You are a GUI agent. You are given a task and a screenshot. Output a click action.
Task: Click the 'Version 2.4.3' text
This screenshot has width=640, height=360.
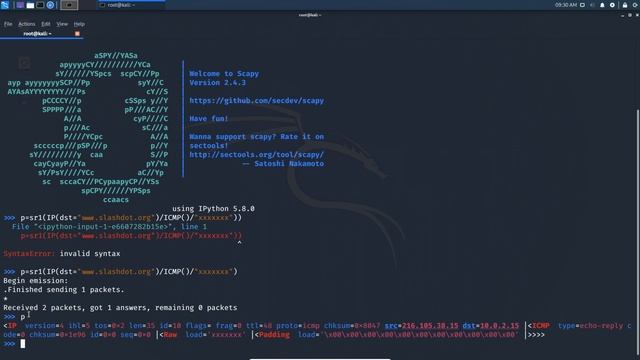coord(218,82)
